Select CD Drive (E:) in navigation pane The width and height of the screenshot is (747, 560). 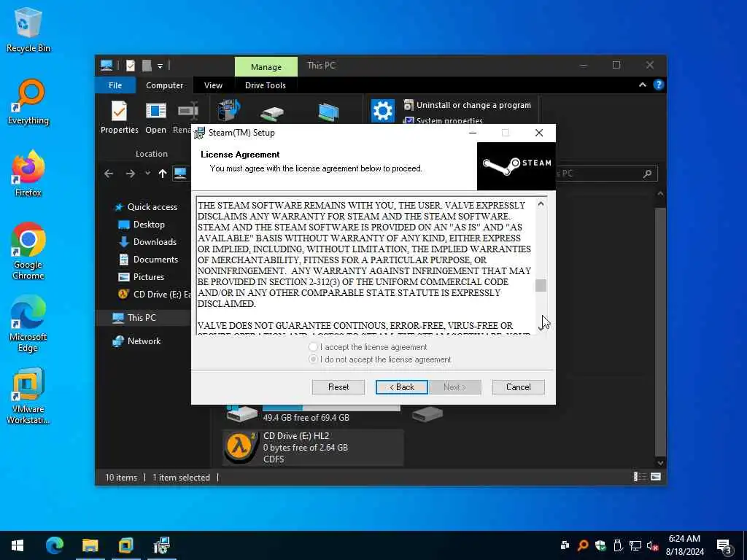(153, 295)
